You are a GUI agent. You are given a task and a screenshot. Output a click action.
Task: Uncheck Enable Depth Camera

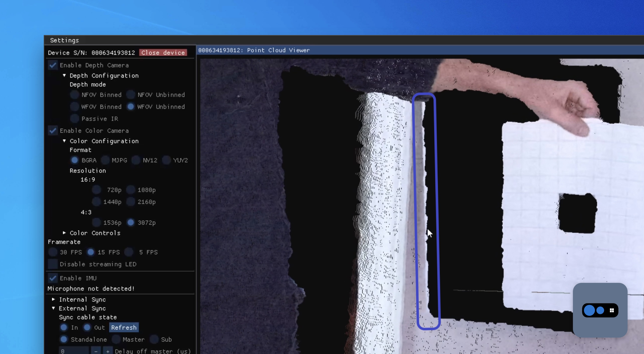tap(53, 65)
